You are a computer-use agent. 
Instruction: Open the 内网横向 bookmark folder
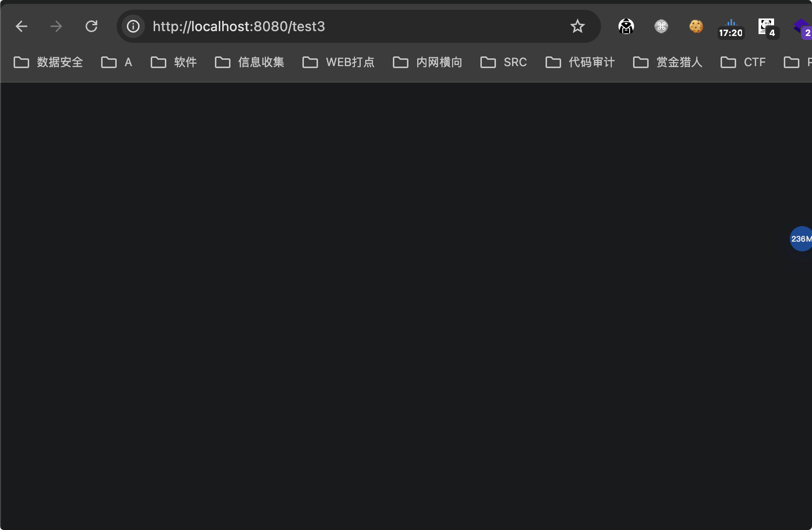[x=427, y=62]
